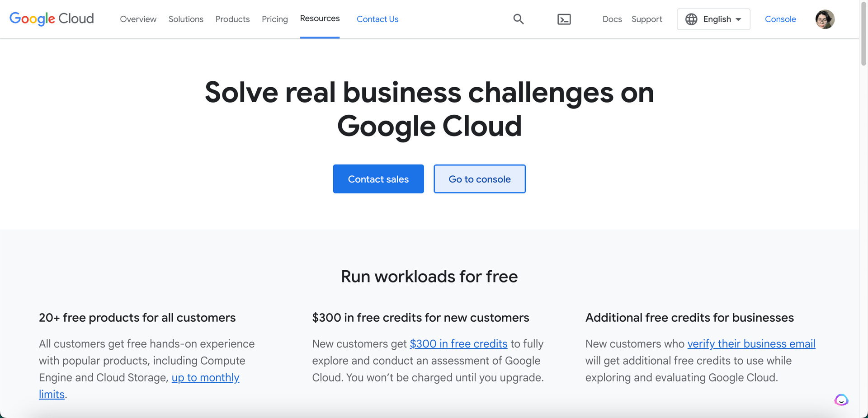Open the chat assistant bubble icon
Screen dimensions: 868x418
tap(841, 400)
